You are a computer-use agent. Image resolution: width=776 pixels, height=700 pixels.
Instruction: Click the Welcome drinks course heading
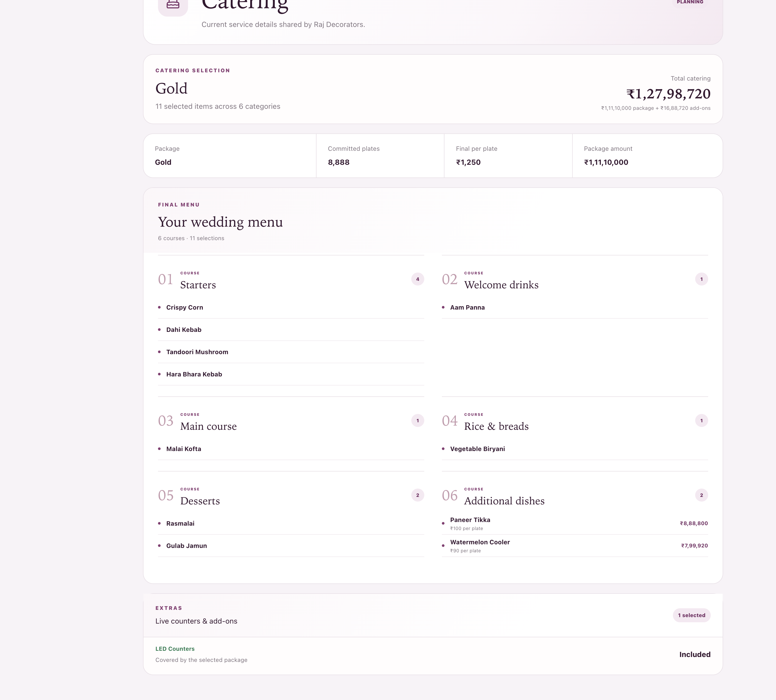(x=501, y=285)
